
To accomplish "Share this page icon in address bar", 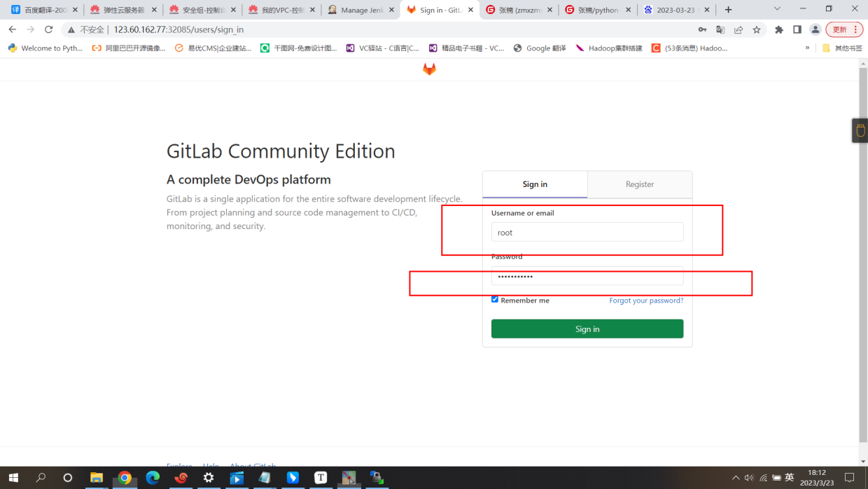I will [738, 29].
